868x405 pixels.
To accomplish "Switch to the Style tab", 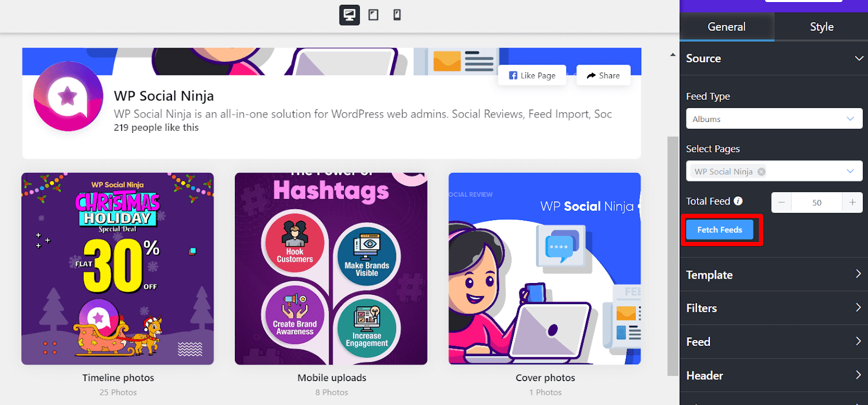I will (821, 27).
